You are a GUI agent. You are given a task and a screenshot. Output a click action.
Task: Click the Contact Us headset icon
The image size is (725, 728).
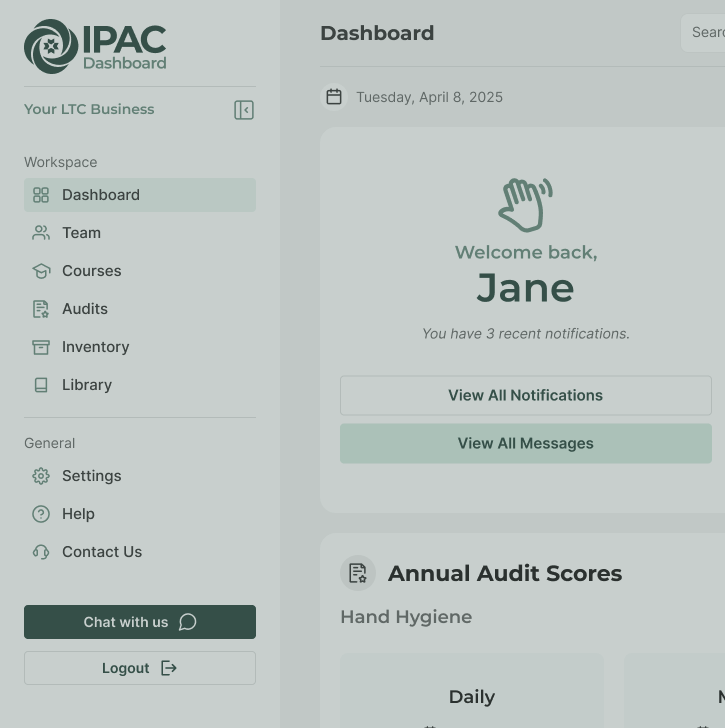(41, 552)
